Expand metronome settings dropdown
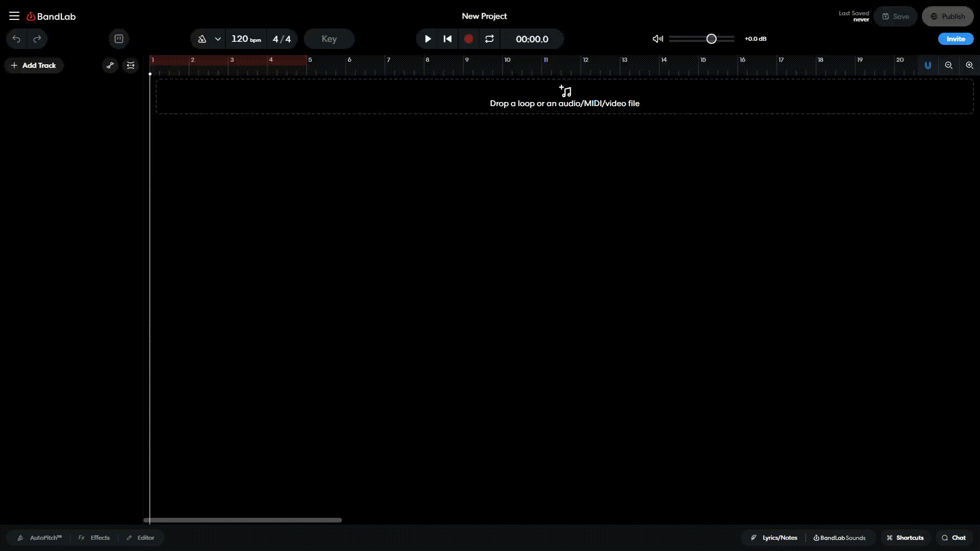The width and height of the screenshot is (980, 551). tap(218, 39)
